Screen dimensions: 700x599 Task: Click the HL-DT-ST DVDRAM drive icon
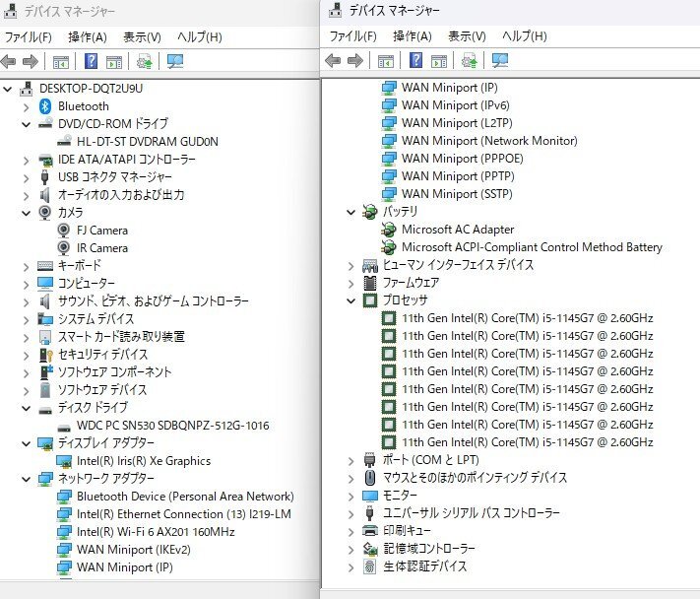pyautogui.click(x=64, y=141)
